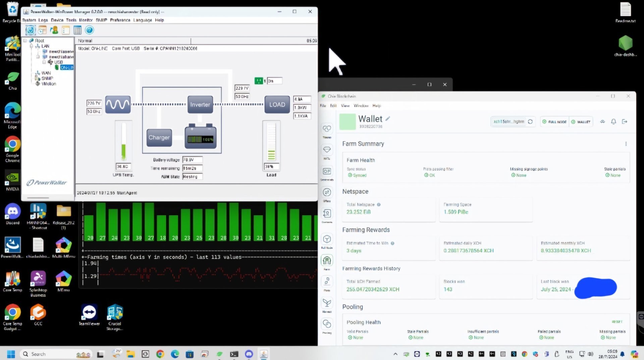
Task: Click the wallet address copy field
Action: [x=509, y=122]
